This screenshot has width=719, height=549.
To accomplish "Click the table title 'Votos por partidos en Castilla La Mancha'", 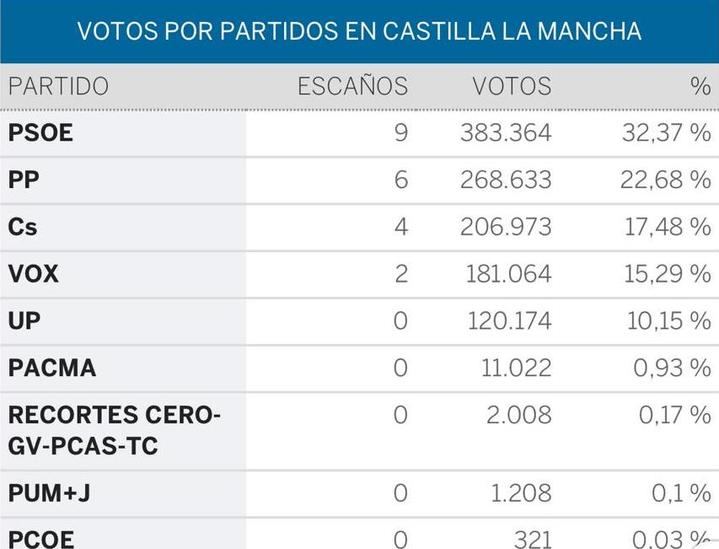I will [359, 31].
